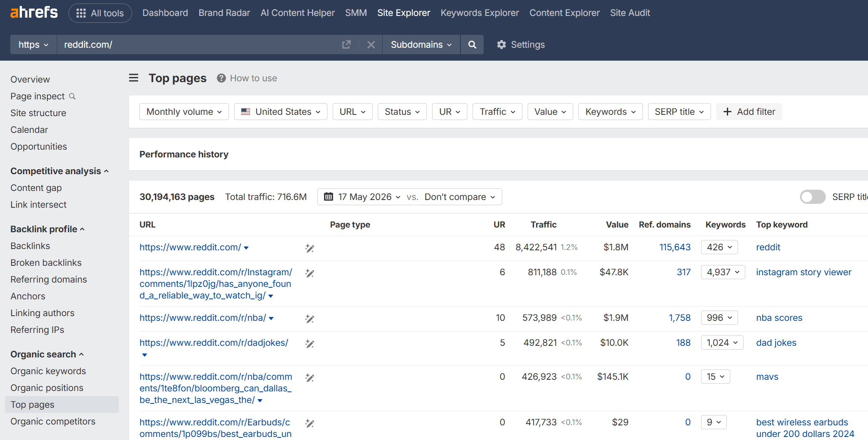
Task: Click the Add filter button
Action: (x=749, y=112)
